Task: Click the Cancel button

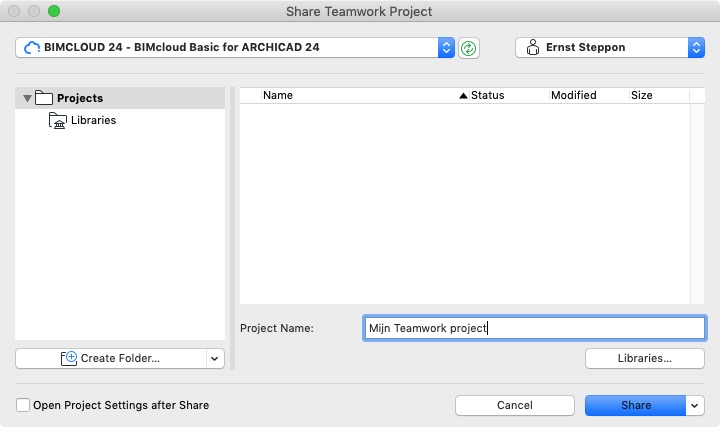Action: (x=515, y=405)
